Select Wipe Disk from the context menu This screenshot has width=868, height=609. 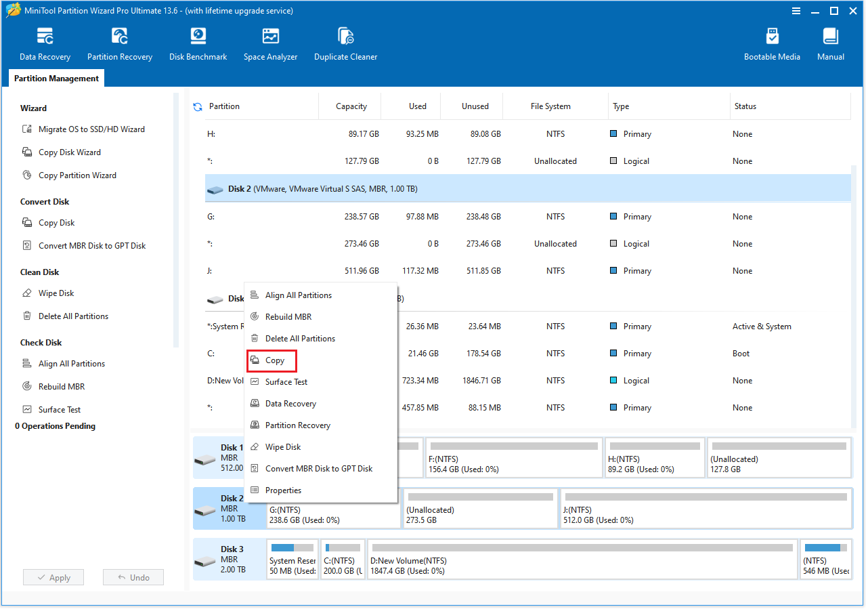(320, 447)
